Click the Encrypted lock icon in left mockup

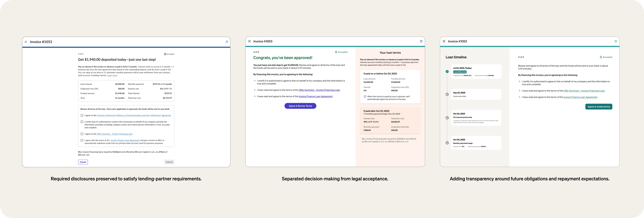[165, 54]
